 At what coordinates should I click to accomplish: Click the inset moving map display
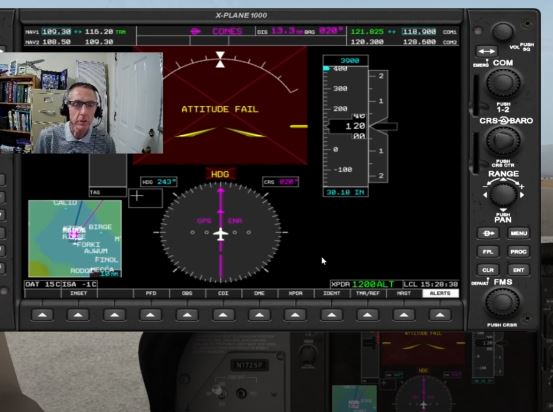[x=75, y=239]
